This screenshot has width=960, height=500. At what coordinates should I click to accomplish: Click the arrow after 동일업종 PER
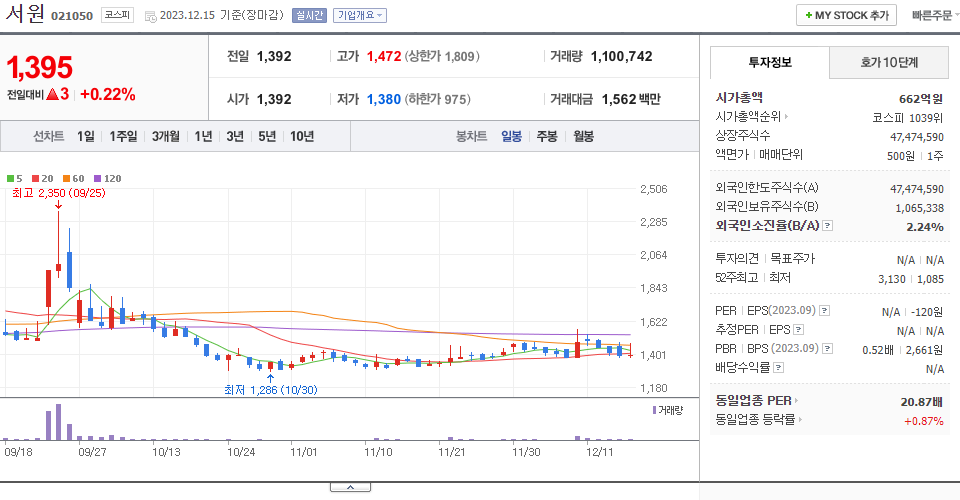pos(796,401)
